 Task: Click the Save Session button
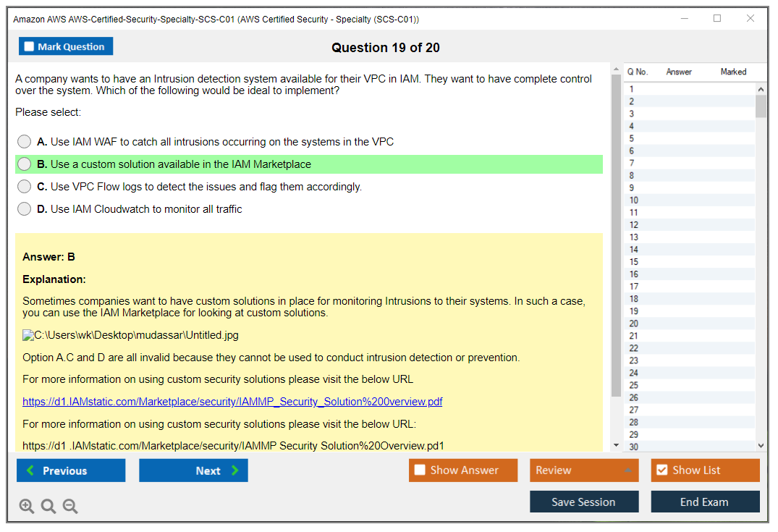583,502
